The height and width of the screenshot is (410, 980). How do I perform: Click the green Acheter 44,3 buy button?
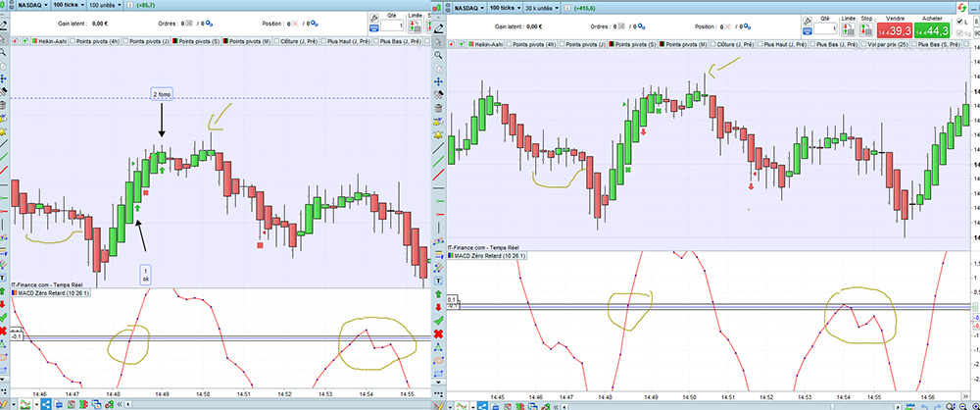coord(931,30)
